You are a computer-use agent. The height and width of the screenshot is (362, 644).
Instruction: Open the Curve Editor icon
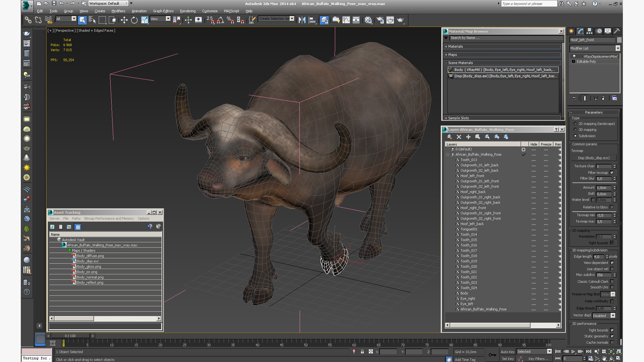(346, 20)
